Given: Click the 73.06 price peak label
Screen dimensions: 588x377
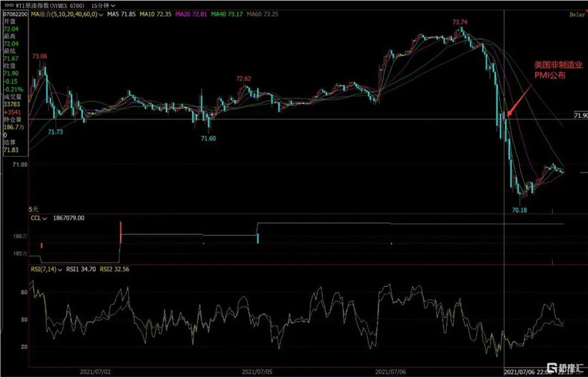Looking at the screenshot, I should tap(40, 56).
